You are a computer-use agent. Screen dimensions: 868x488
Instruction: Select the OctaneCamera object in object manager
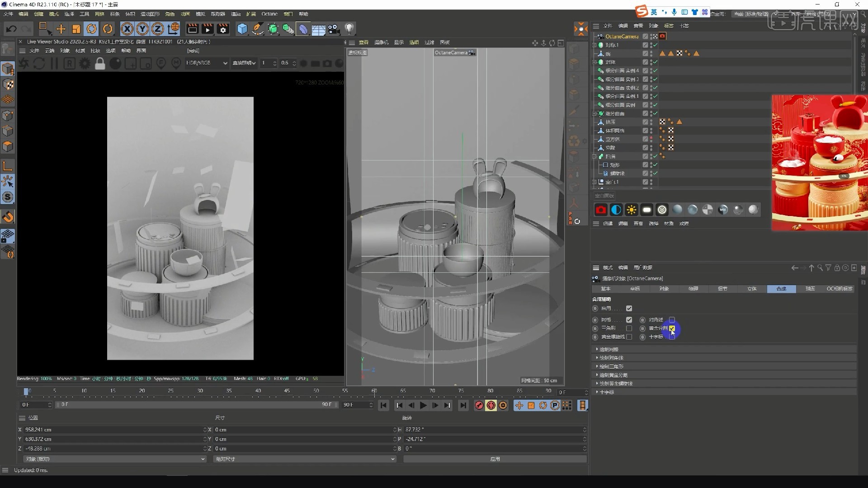pyautogui.click(x=622, y=37)
